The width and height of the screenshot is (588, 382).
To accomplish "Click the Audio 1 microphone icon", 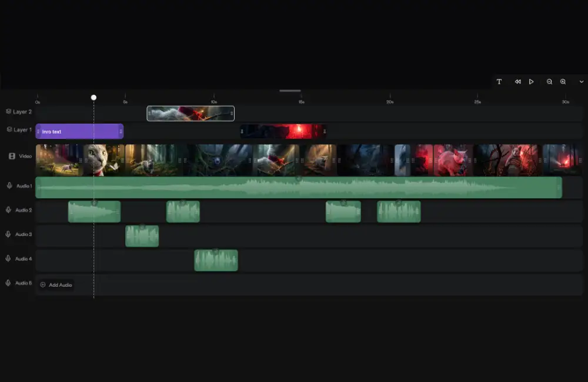I will point(9,186).
